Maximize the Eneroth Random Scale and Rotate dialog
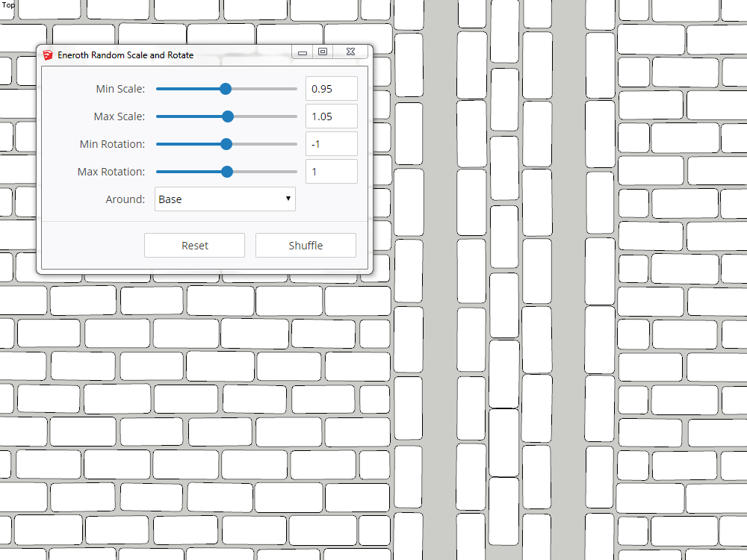747x560 pixels. [x=323, y=52]
